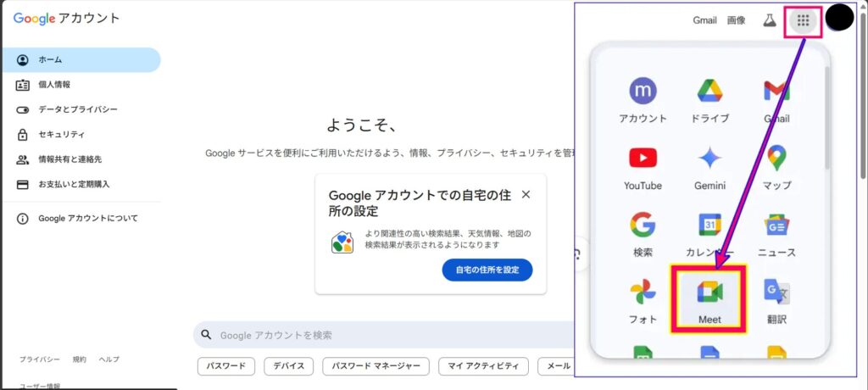Open データとプライバシー in the sidebar

tap(77, 109)
